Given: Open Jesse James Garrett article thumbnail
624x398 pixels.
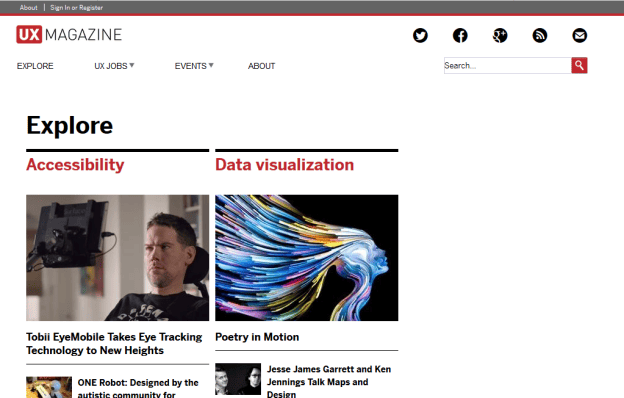Looking at the screenshot, I should click(238, 379).
